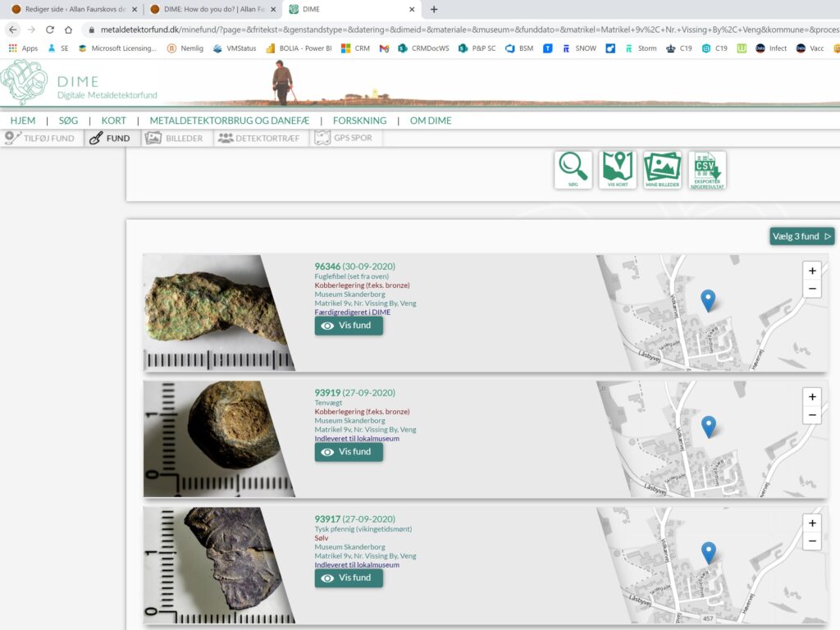Open the Vacc bookmark
840x630 pixels.
[810, 48]
